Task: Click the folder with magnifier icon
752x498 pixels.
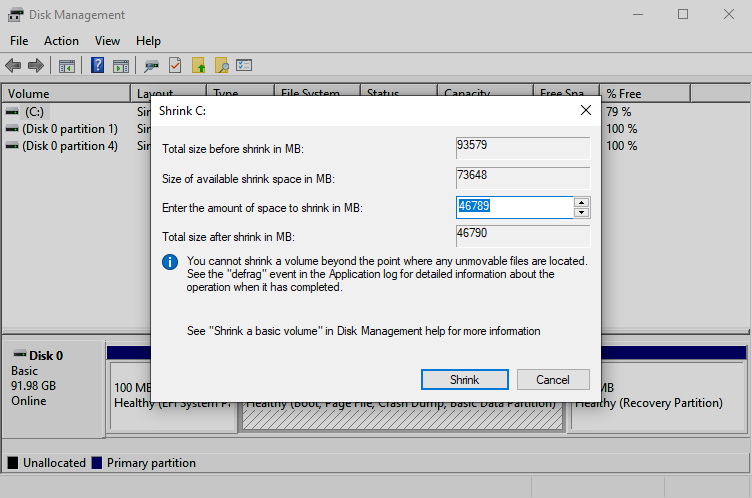Action: (x=221, y=66)
